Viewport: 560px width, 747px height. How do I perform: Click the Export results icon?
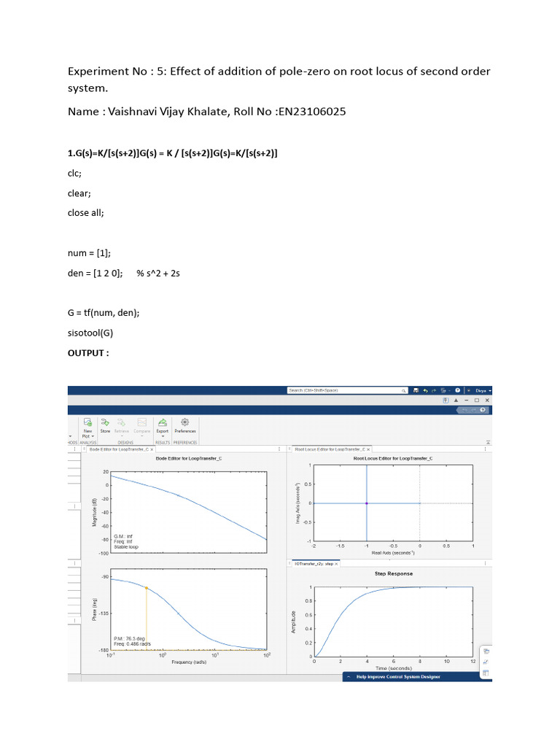[163, 422]
